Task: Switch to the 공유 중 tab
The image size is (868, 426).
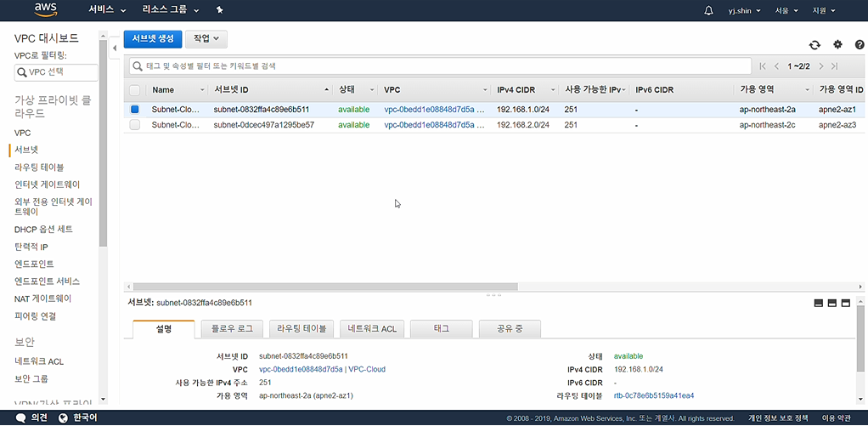Action: tap(510, 328)
